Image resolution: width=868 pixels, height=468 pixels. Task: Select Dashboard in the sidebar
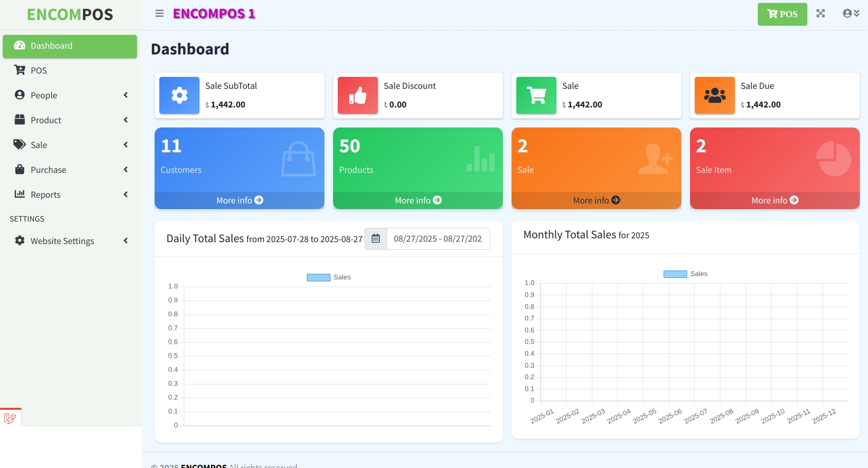click(x=70, y=46)
